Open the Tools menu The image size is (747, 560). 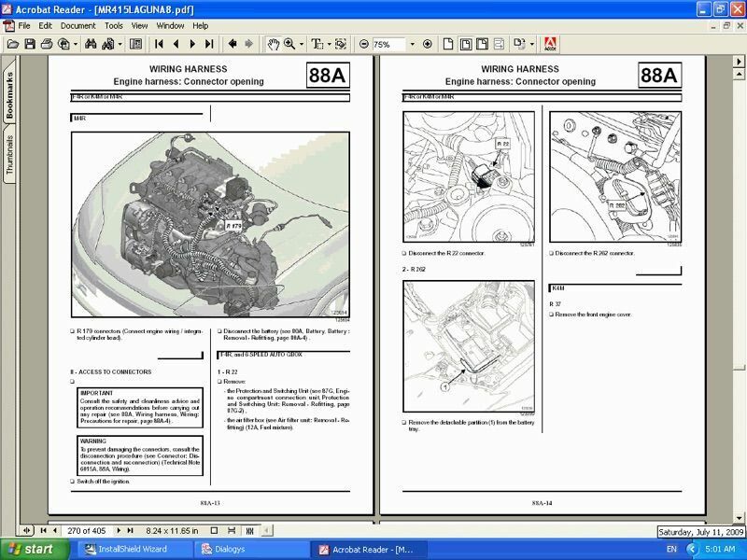point(114,26)
